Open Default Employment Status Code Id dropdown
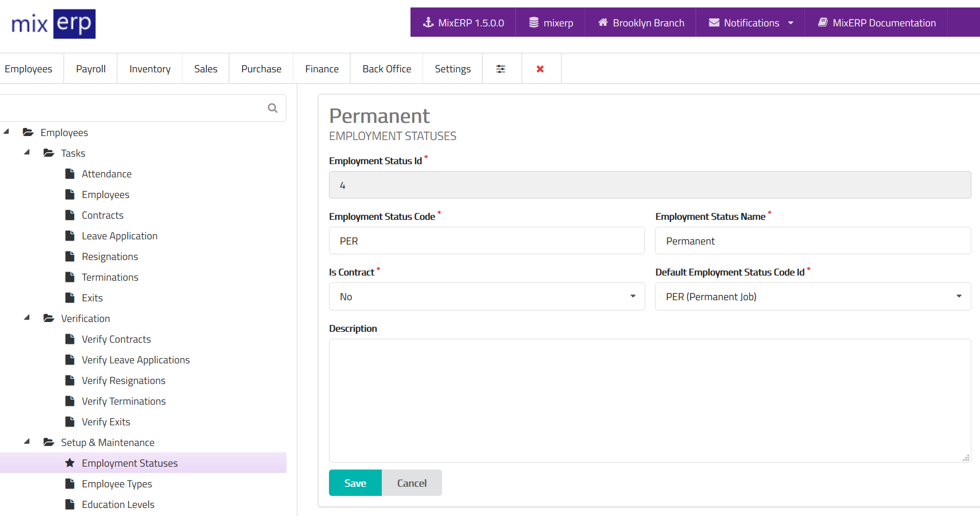 pos(813,297)
